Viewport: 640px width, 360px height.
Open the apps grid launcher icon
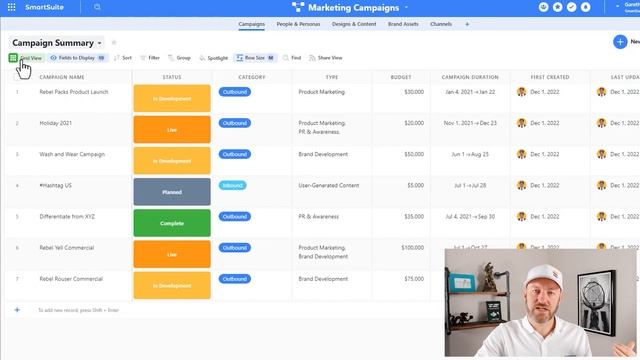[x=11, y=7]
